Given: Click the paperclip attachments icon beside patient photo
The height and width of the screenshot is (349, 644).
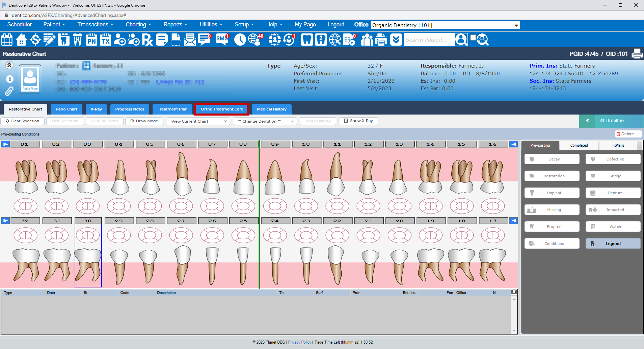Looking at the screenshot, I should [9, 91].
